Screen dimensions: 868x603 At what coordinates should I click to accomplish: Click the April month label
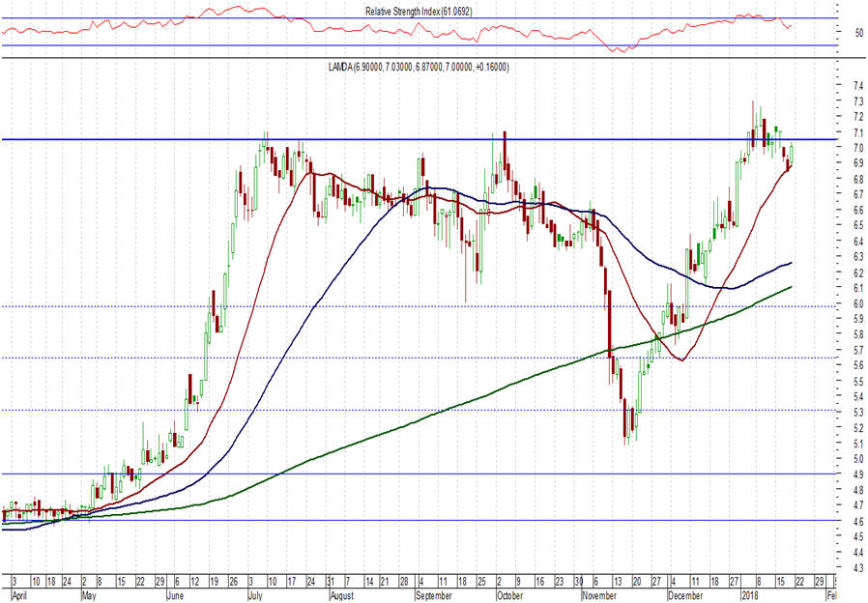18,596
